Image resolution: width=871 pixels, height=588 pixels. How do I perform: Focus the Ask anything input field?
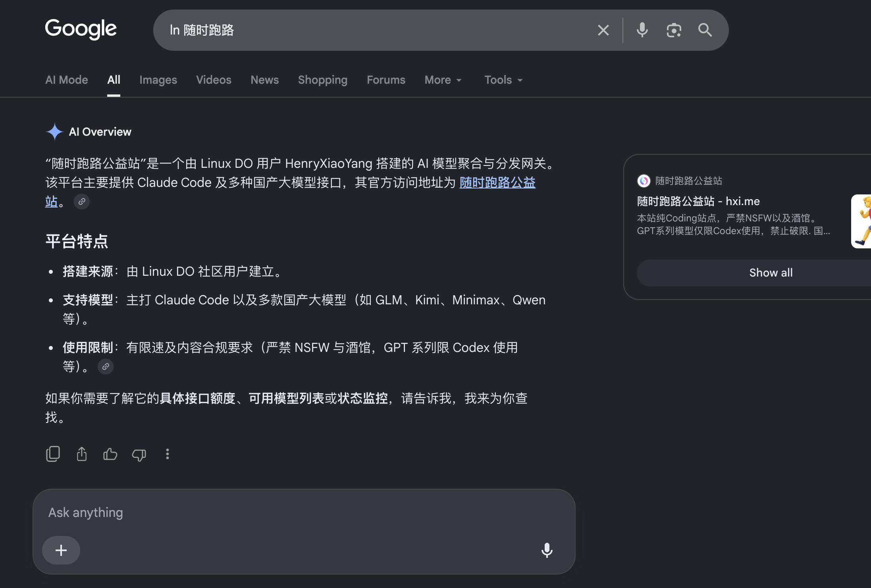(304, 513)
